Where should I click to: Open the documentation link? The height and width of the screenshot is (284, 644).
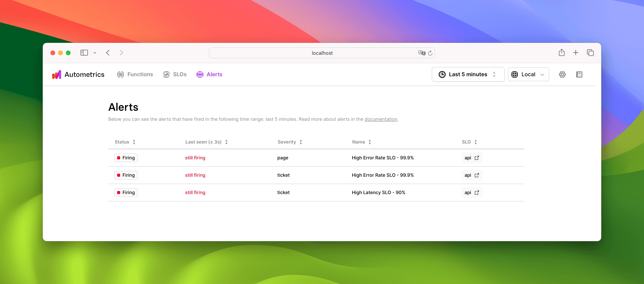tap(381, 119)
